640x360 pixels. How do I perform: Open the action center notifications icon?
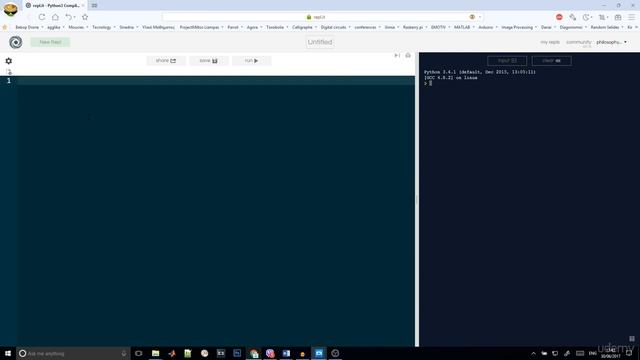pyautogui.click(x=630, y=353)
